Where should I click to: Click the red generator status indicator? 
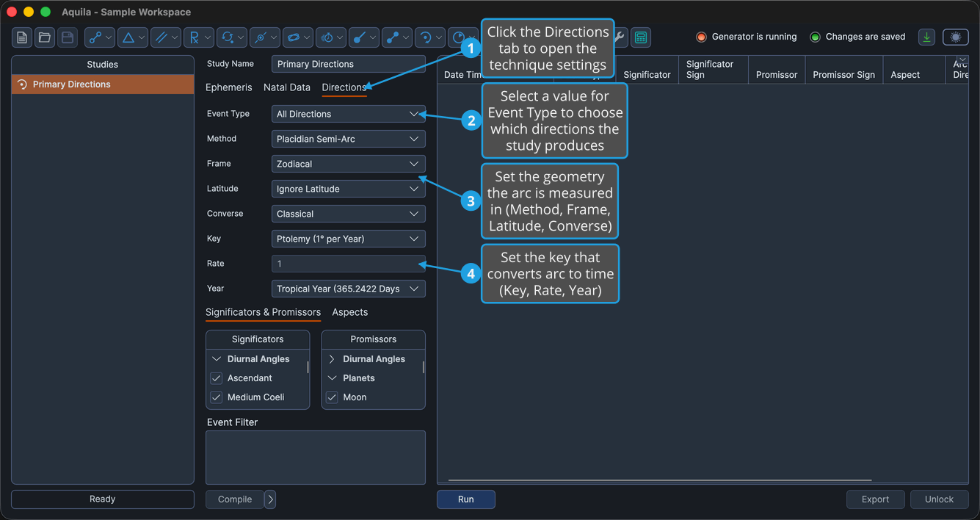click(x=701, y=37)
